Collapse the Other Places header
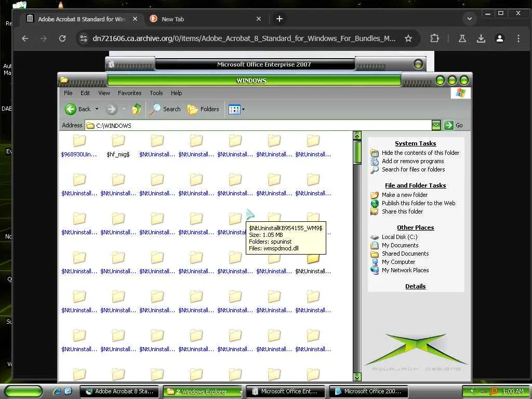Screen dimensions: 532x399 pyautogui.click(x=415, y=228)
